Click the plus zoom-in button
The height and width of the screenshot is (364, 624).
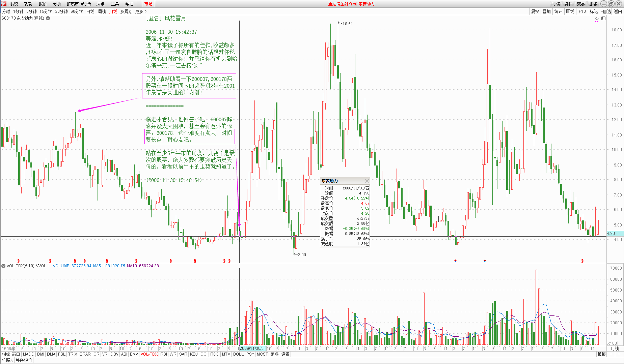[x=611, y=354]
